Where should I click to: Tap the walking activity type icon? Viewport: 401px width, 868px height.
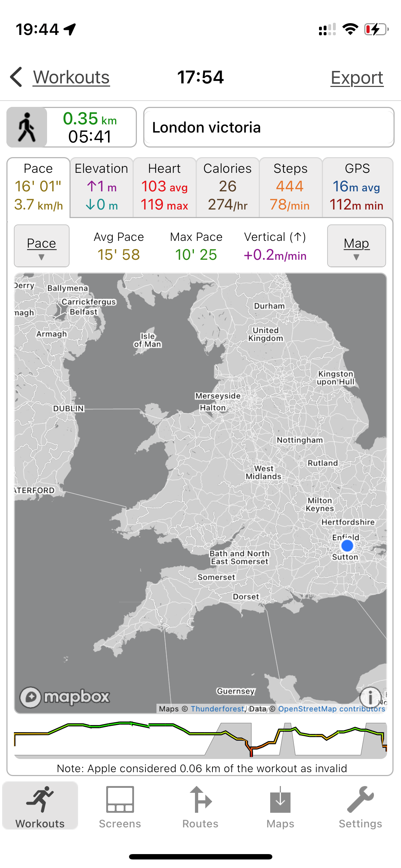tap(27, 127)
